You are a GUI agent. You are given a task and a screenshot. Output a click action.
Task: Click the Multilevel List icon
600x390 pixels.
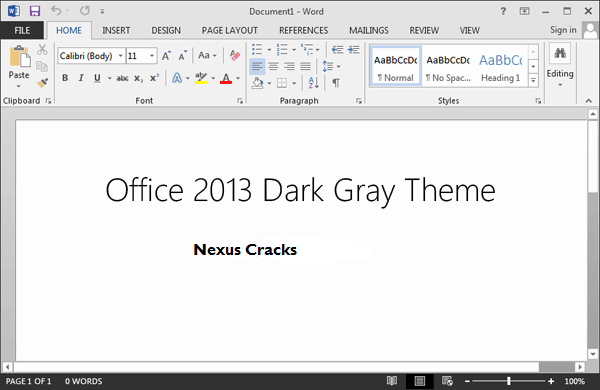(x=307, y=49)
